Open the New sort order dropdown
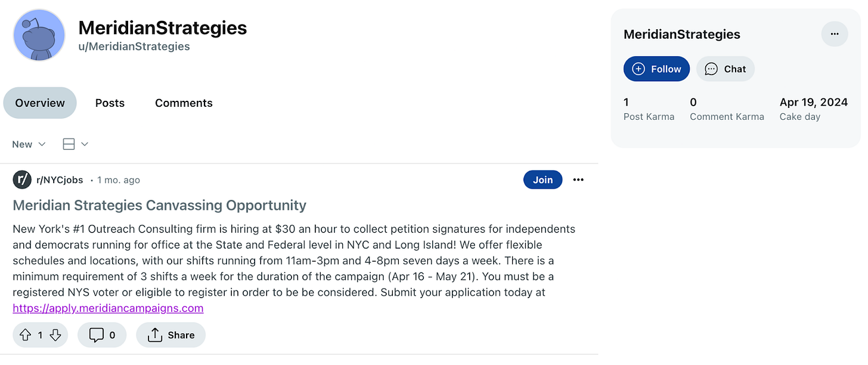The image size is (868, 365). [x=28, y=144]
